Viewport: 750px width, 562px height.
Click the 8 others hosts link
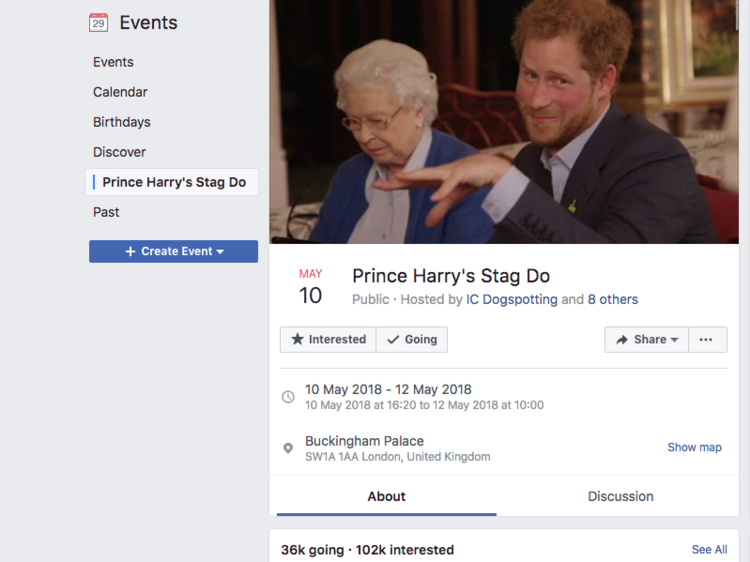click(x=612, y=300)
